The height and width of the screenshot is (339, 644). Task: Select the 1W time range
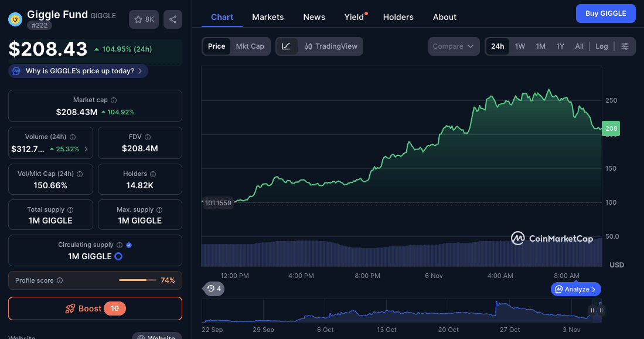[x=520, y=46]
